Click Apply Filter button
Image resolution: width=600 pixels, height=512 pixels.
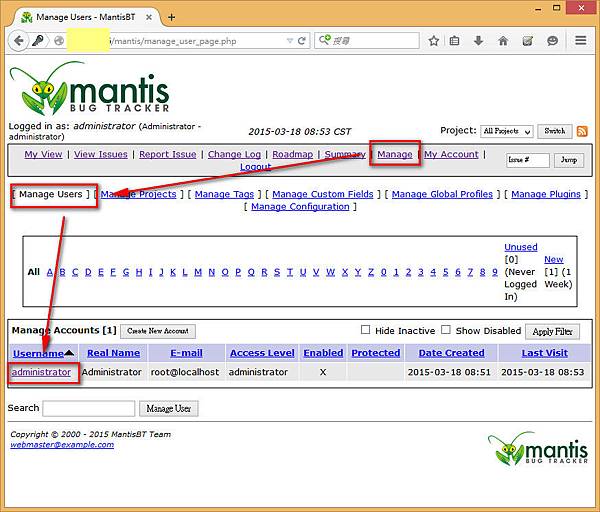(x=552, y=331)
